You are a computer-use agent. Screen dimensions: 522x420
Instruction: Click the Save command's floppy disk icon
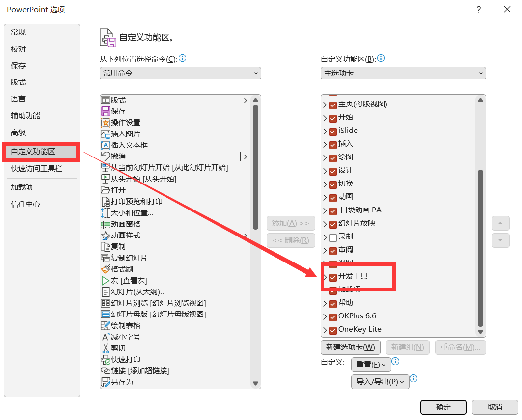pyautogui.click(x=105, y=111)
